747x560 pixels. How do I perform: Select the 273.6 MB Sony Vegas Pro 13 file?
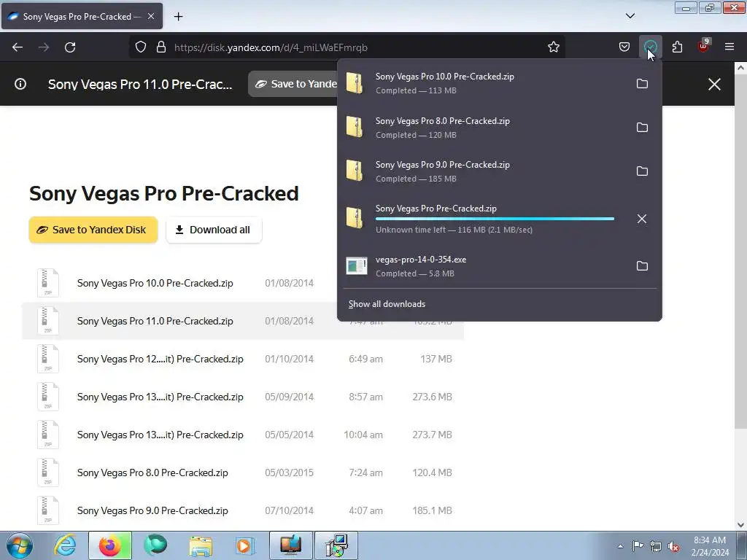tap(243, 397)
